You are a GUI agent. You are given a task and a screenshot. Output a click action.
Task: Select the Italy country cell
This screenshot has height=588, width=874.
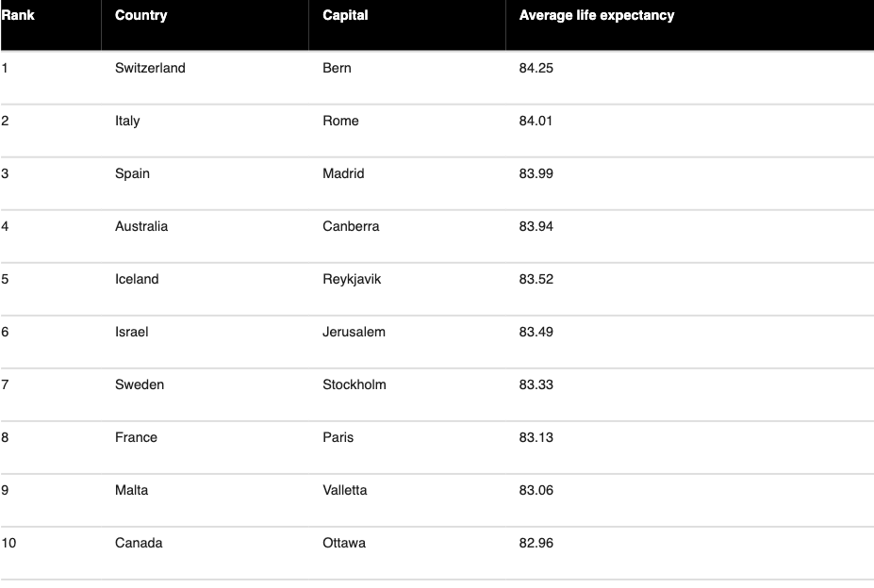(x=127, y=121)
